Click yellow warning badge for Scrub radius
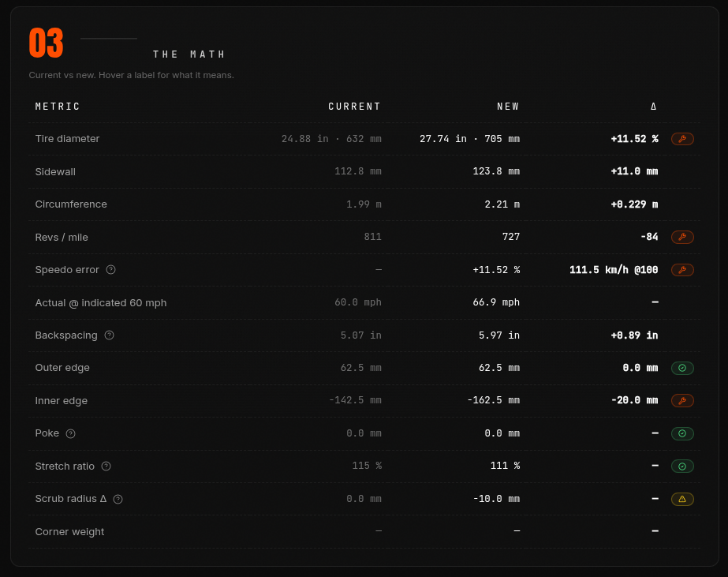 [682, 499]
